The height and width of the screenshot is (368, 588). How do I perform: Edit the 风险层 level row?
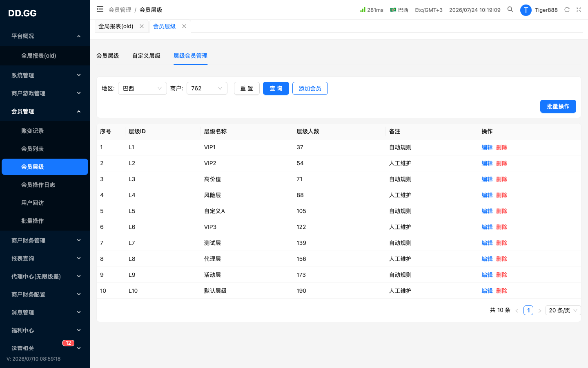click(x=487, y=195)
